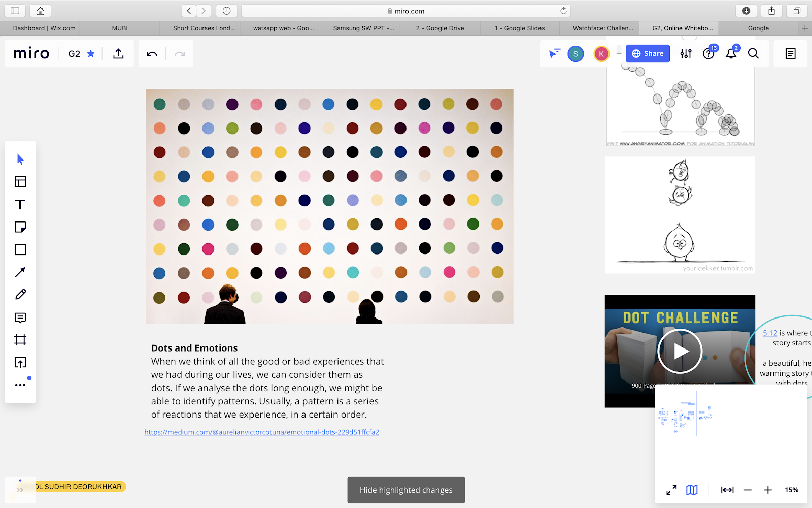Open board settings sliders icon

686,53
